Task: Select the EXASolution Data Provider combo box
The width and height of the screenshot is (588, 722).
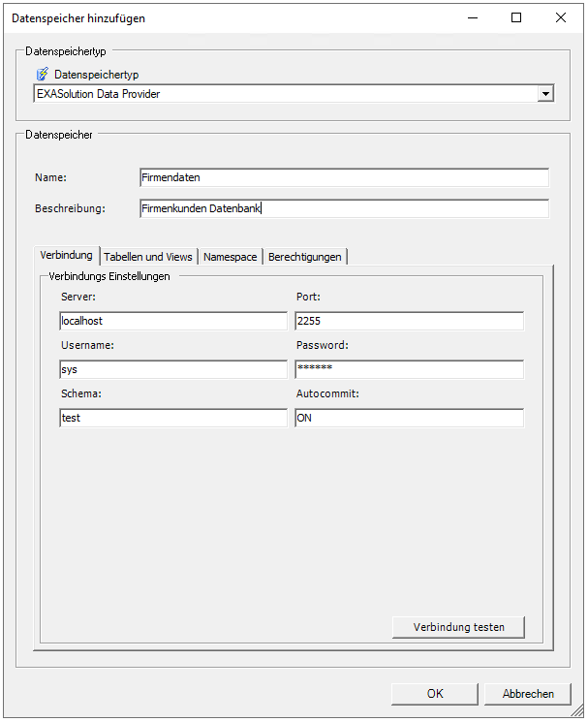Action: click(x=294, y=93)
